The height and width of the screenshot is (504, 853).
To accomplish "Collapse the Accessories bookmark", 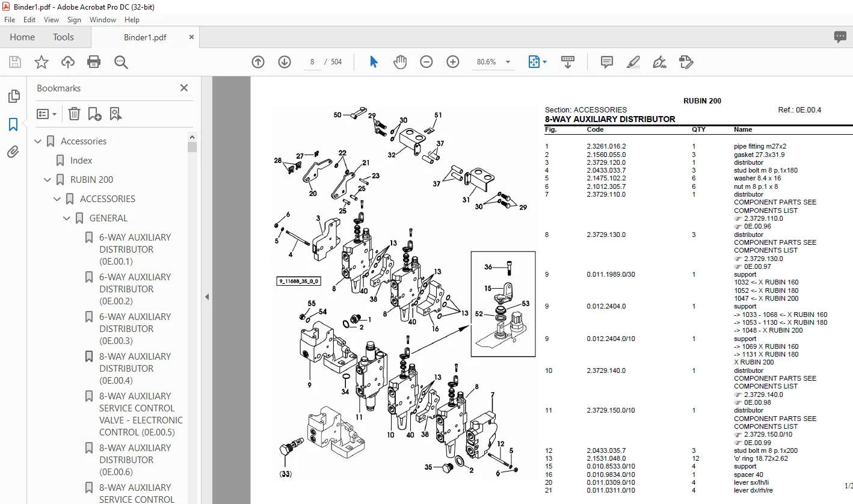I will pyautogui.click(x=38, y=141).
